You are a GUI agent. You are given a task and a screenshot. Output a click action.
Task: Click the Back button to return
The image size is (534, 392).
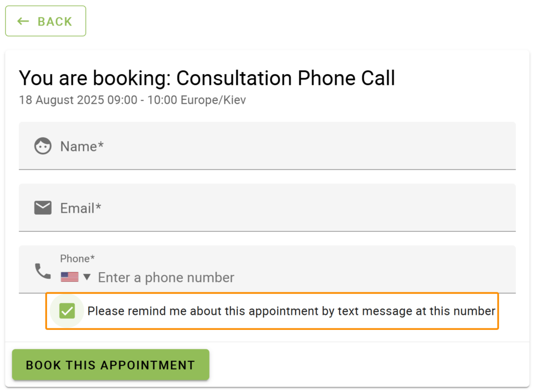coord(45,21)
